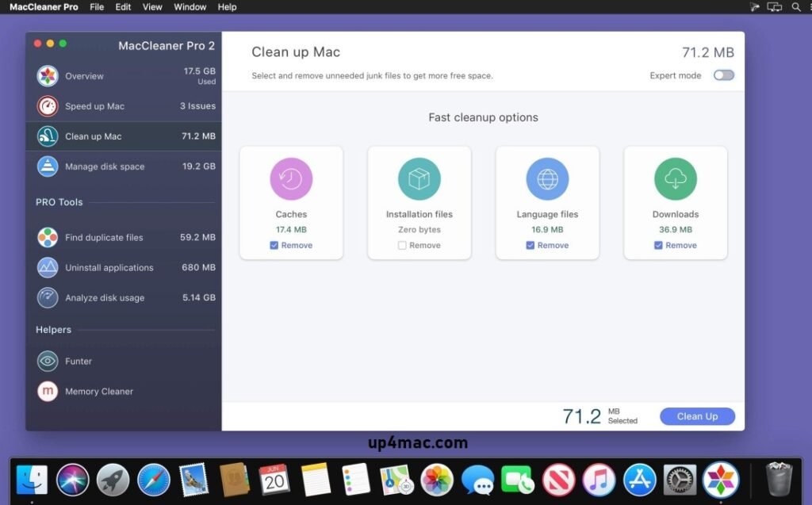812x505 pixels.
Task: Select the Uninstall applications tool
Action: point(48,267)
